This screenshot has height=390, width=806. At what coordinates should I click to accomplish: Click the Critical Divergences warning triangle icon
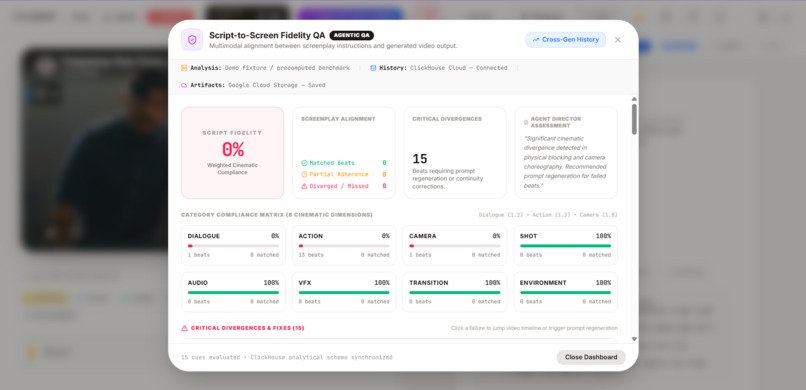(185, 328)
